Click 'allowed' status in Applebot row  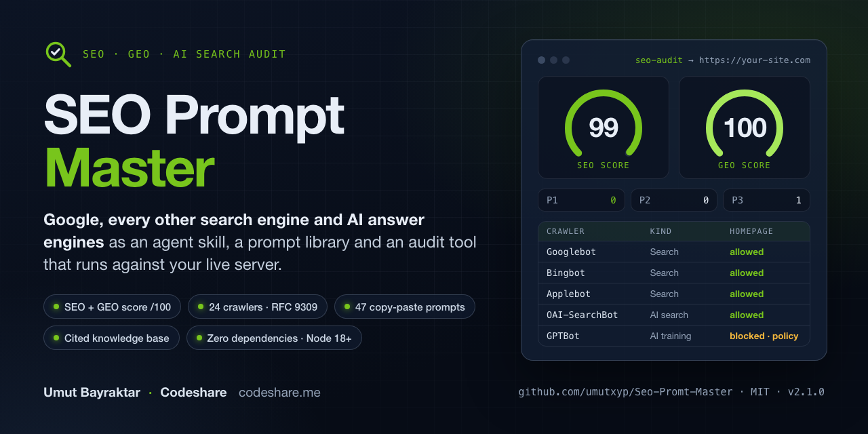click(x=747, y=294)
